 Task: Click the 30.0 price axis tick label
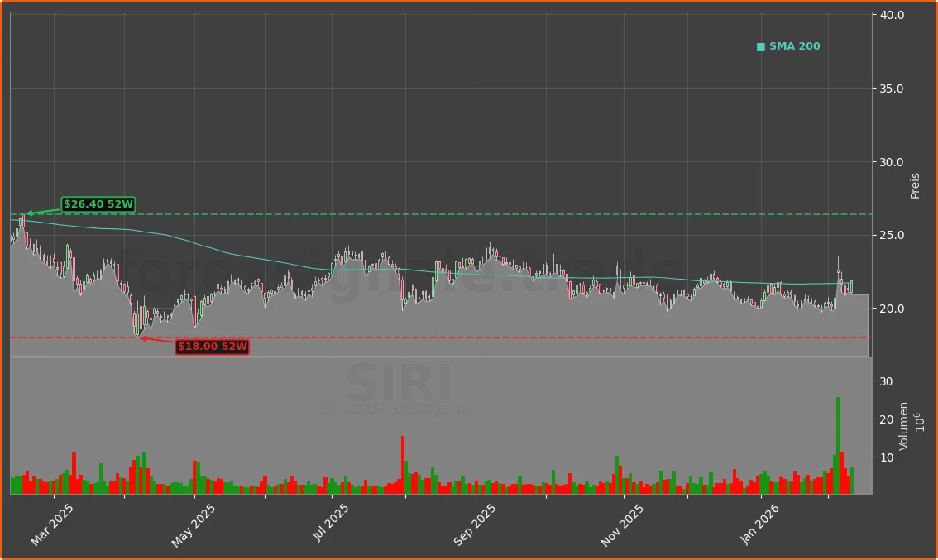[x=893, y=162]
